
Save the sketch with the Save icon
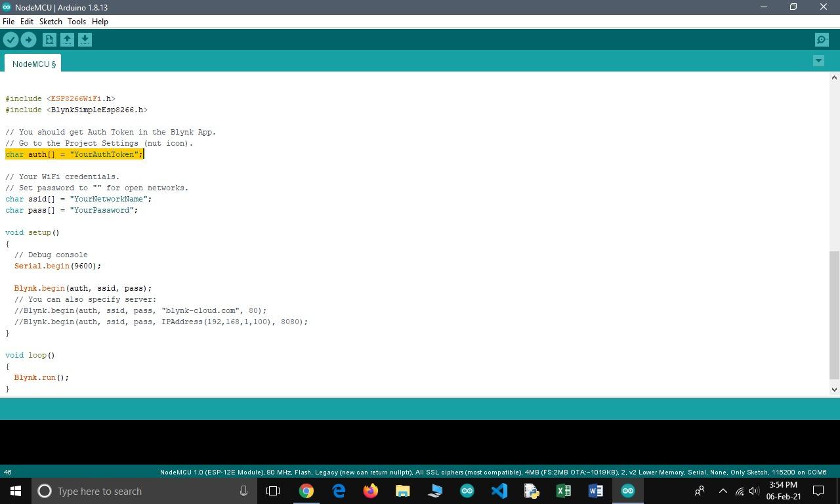[x=85, y=40]
